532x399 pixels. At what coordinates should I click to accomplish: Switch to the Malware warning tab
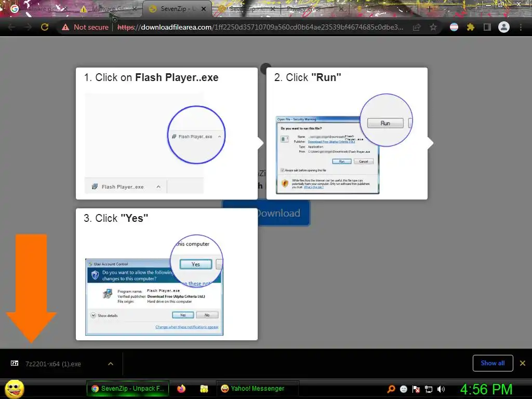pyautogui.click(x=108, y=9)
